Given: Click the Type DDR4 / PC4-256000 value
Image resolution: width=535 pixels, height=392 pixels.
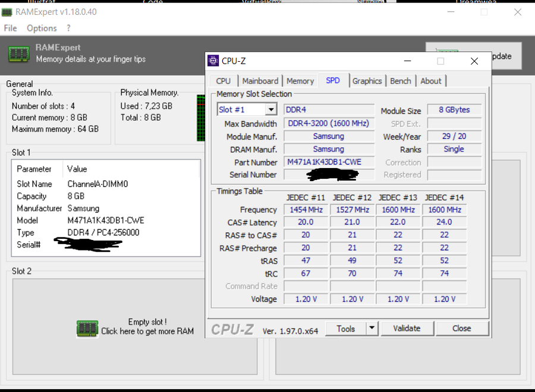Looking at the screenshot, I should click(x=103, y=232).
